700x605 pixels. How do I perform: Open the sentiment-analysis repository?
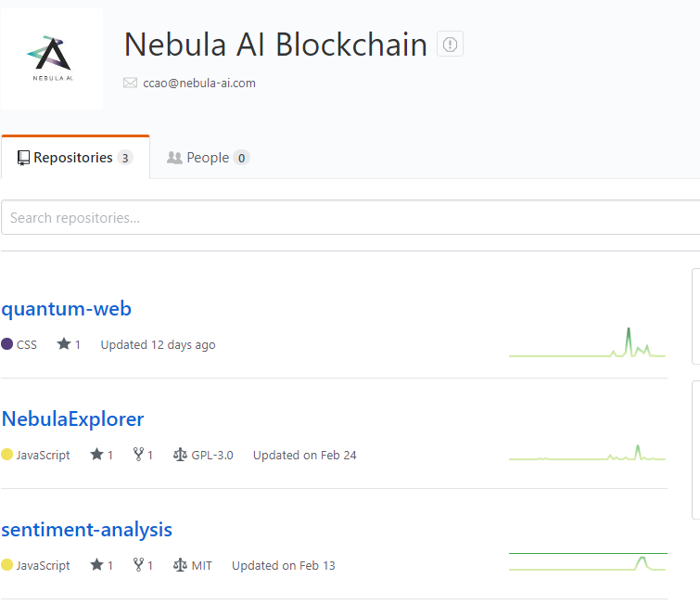click(87, 530)
